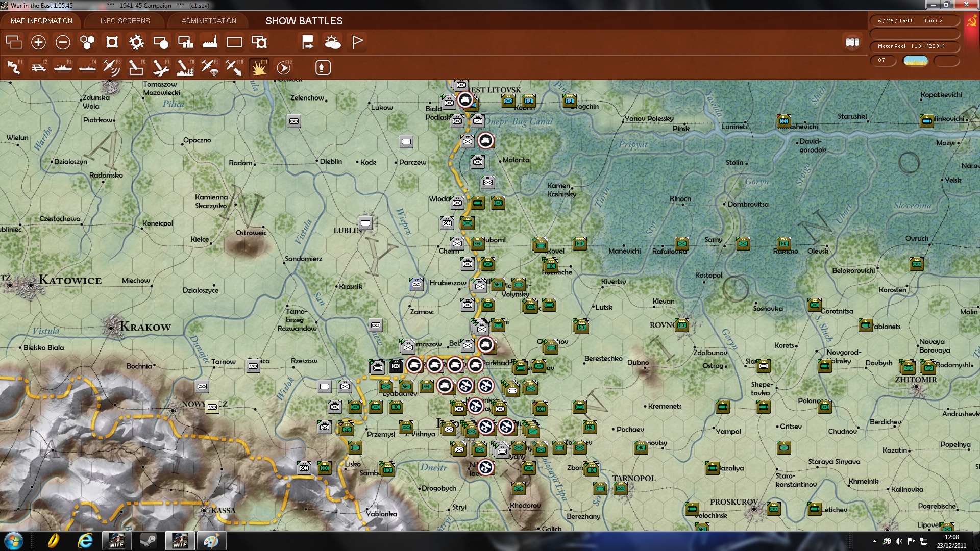Click the Radom town label
The height and width of the screenshot is (551, 980).
240,163
